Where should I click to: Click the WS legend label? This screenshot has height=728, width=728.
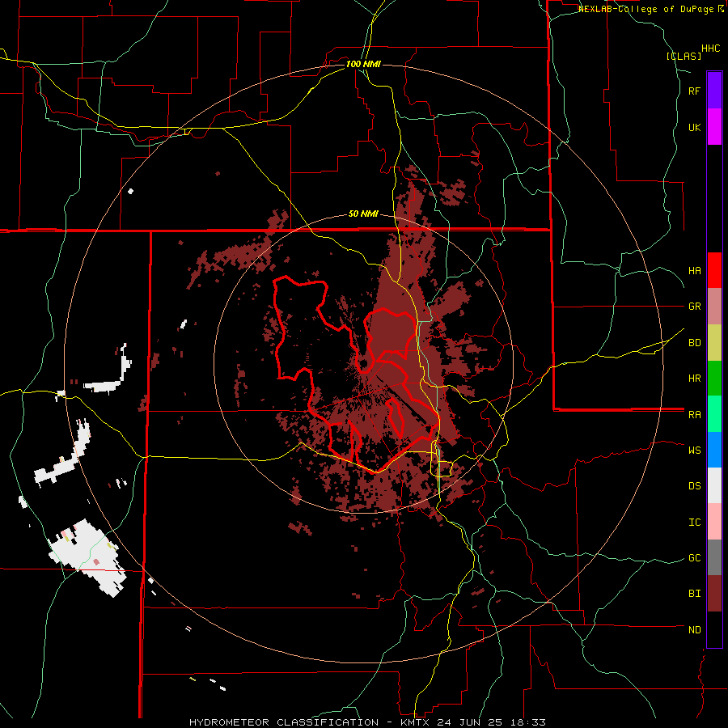[694, 451]
